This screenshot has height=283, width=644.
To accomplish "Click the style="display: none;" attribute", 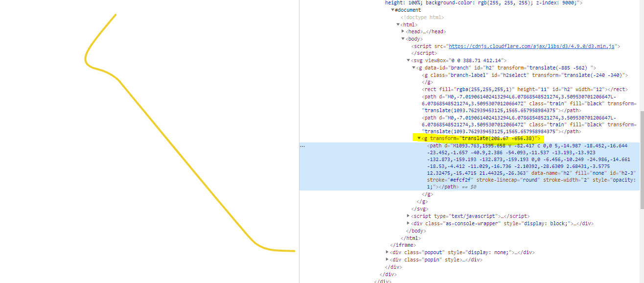I will pos(481,252).
